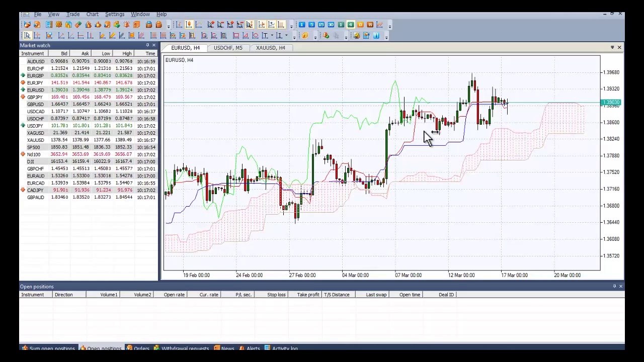Open the Help menu
This screenshot has height=362, width=644.
pyautogui.click(x=162, y=14)
